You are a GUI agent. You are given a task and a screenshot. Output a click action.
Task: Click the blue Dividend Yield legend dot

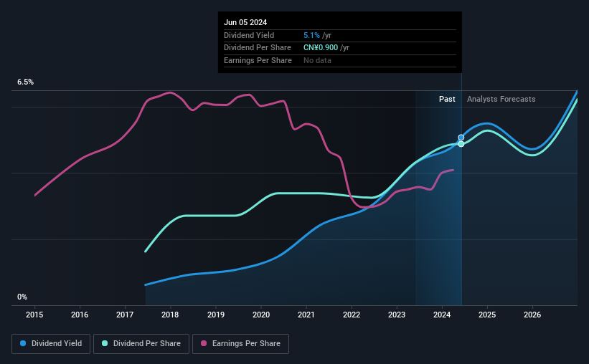tap(23, 343)
